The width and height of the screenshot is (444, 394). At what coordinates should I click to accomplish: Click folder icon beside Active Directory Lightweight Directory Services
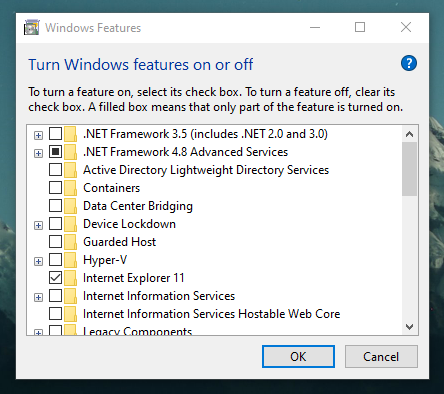coord(70,170)
